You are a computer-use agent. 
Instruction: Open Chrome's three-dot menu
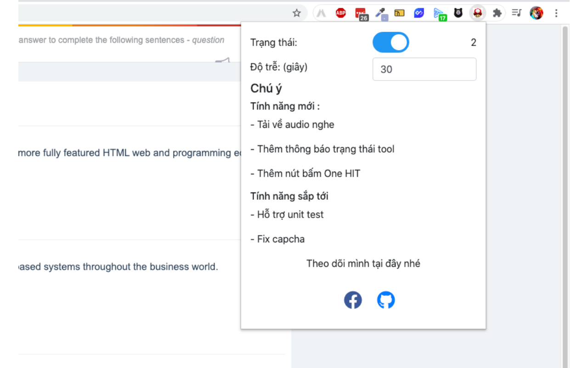point(556,13)
